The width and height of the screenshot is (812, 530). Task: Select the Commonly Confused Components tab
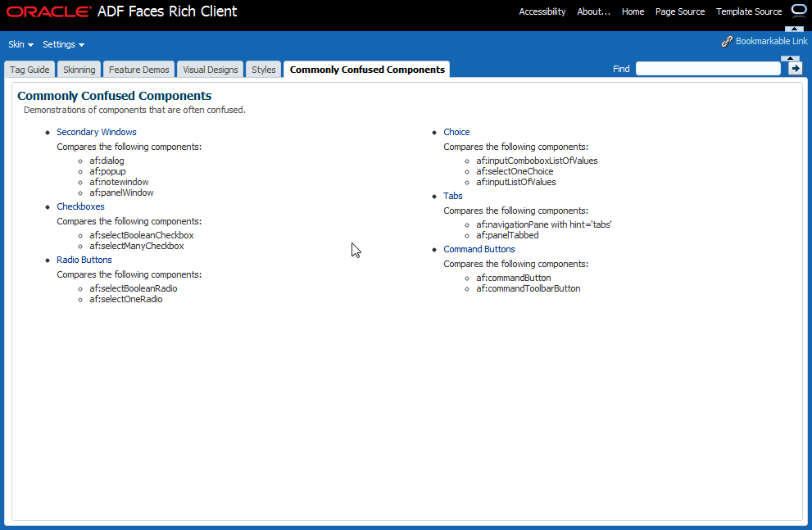click(367, 70)
